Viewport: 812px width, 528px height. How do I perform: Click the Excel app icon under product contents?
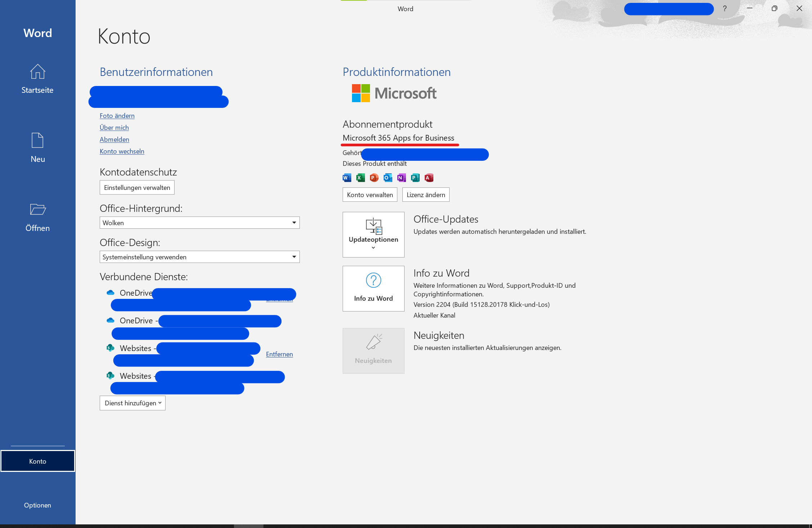[360, 178]
